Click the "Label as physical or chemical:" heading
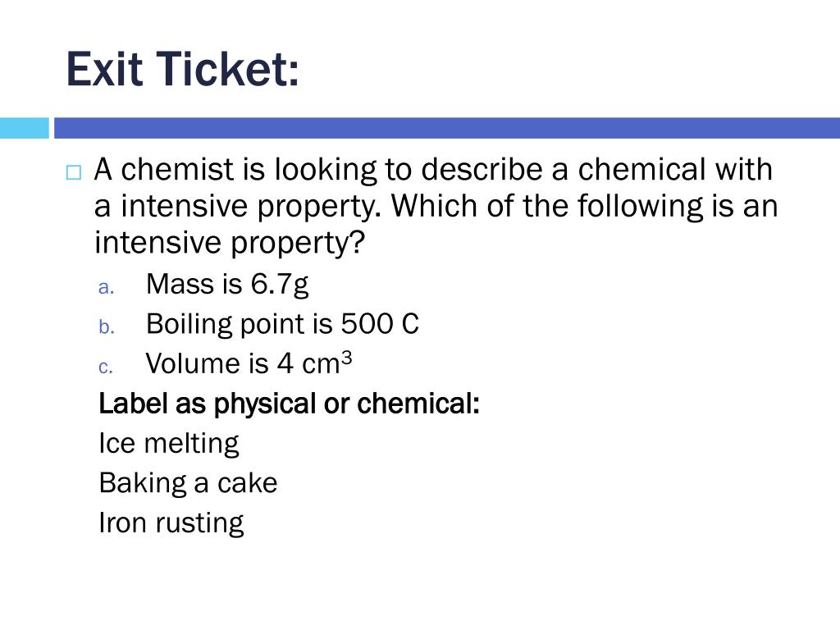The image size is (840, 630). 289,404
